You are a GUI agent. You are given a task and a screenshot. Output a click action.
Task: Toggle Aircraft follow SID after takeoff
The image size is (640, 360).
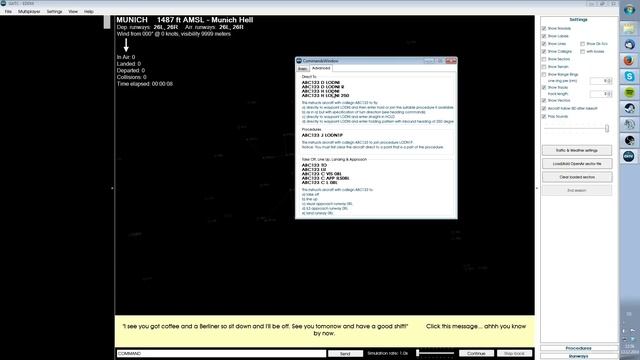click(544, 109)
